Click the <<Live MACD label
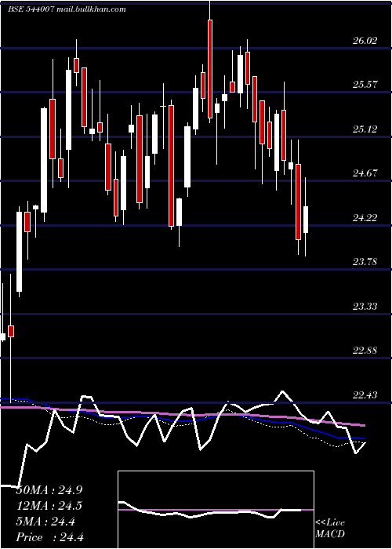This screenshot has width=392, height=549. click(x=330, y=529)
